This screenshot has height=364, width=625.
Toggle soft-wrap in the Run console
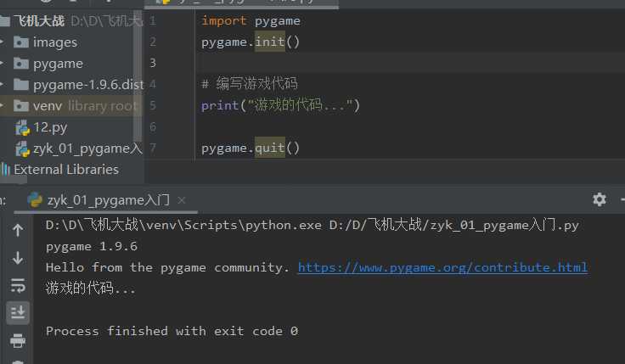(18, 286)
